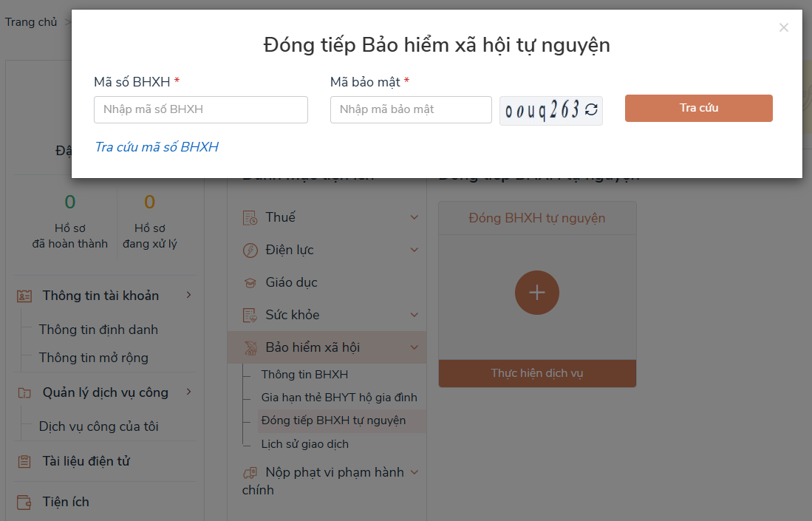Image resolution: width=812 pixels, height=521 pixels.
Task: Click the captcha image text
Action: click(542, 110)
